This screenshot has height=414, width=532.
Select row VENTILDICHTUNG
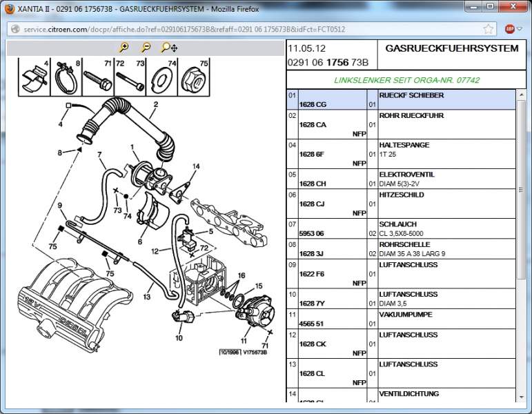(401, 395)
